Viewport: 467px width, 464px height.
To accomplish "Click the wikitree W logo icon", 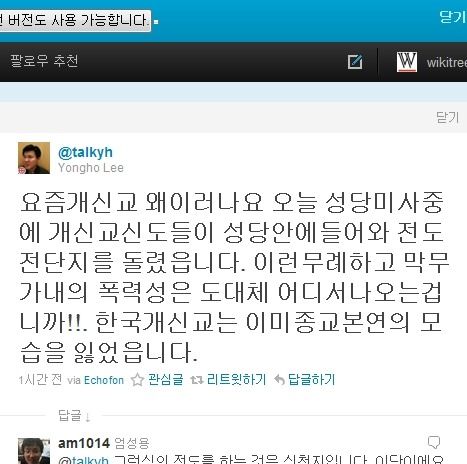I will coord(407,62).
